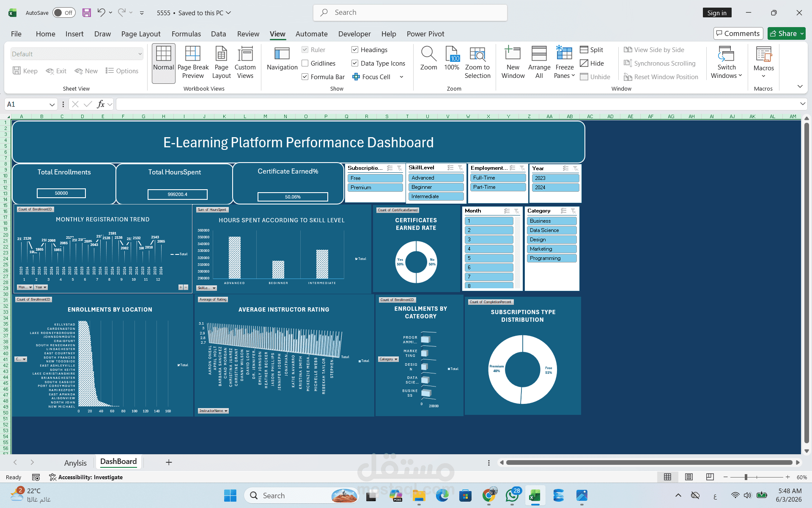Viewport: 812px width, 508px height.
Task: Click Sheet View Options button
Action: pyautogui.click(x=122, y=71)
